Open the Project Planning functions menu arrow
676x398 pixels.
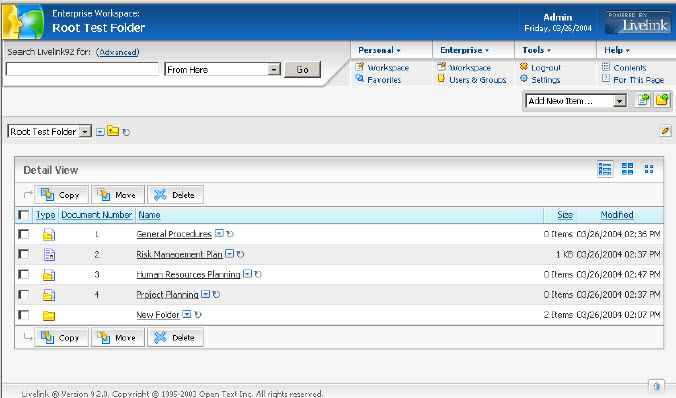pyautogui.click(x=206, y=294)
